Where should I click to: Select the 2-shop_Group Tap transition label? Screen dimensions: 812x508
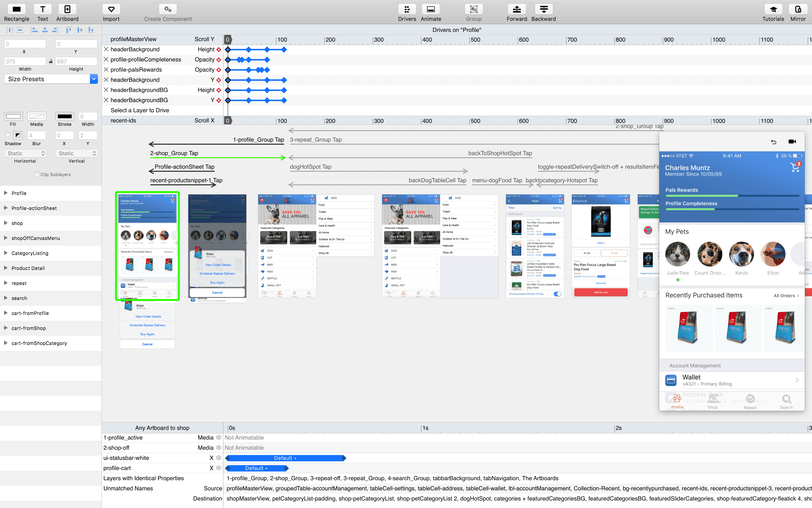174,153
